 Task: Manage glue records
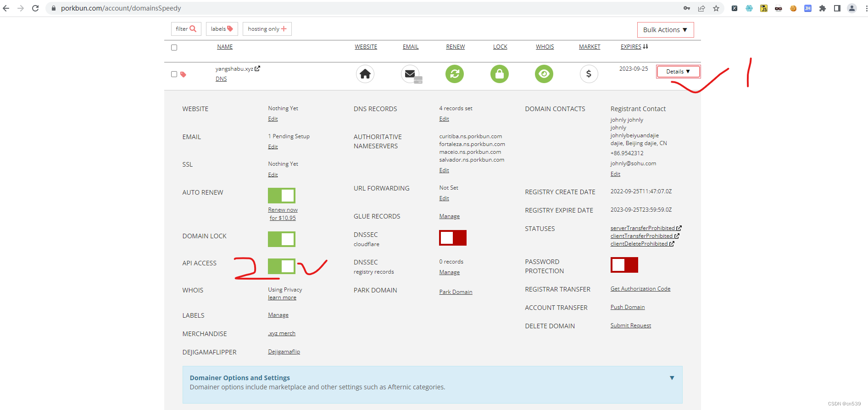coord(450,216)
